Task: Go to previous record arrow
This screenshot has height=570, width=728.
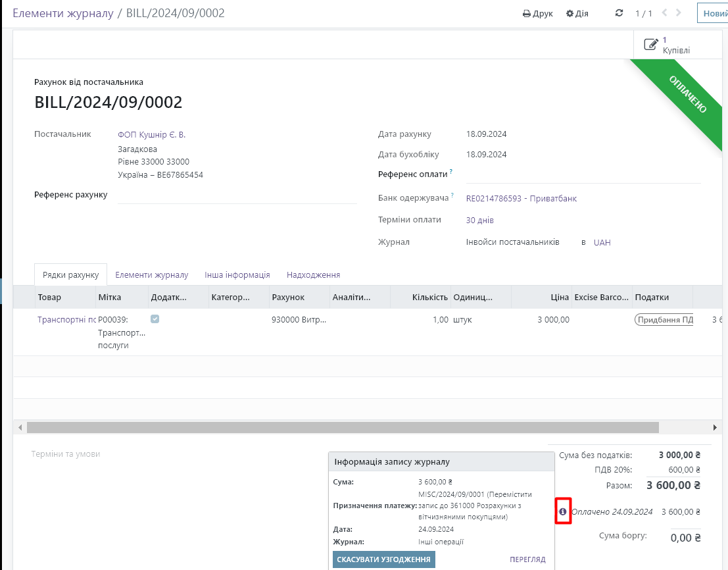Action: (664, 13)
